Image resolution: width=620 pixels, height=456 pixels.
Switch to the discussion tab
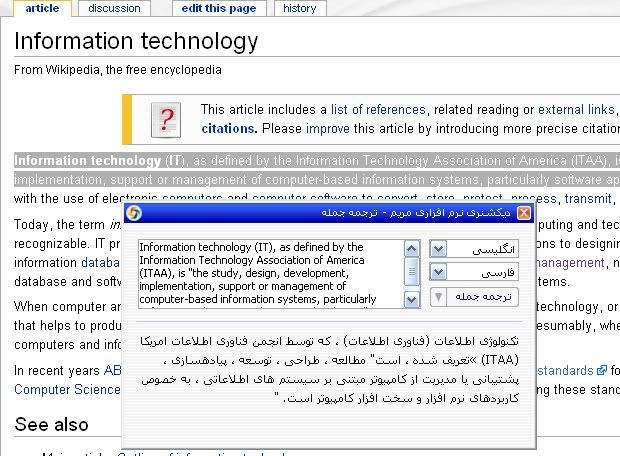click(114, 8)
